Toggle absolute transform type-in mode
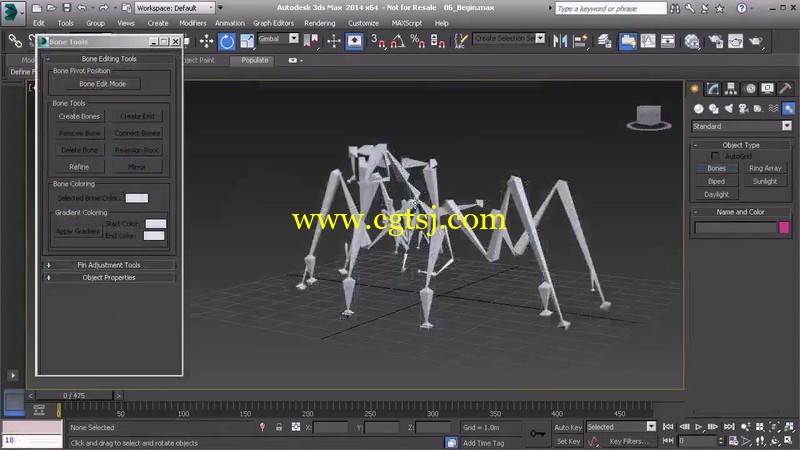The width and height of the screenshot is (800, 450). (x=296, y=427)
